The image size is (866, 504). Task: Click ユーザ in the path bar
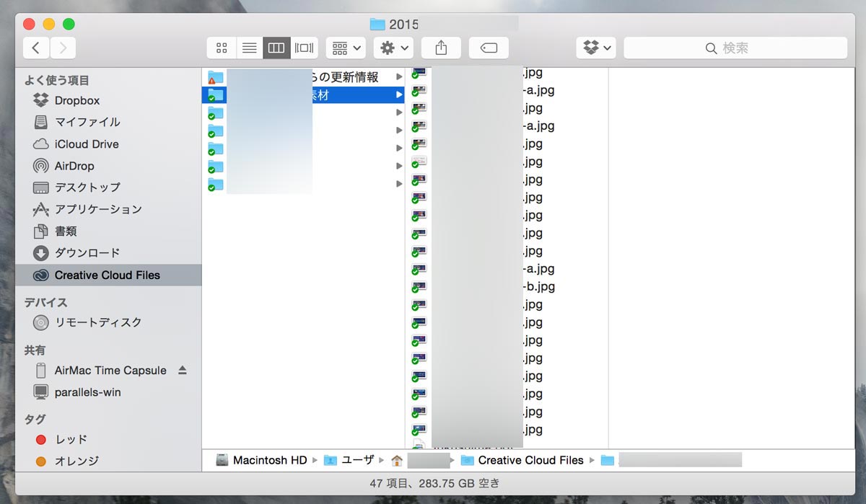349,460
